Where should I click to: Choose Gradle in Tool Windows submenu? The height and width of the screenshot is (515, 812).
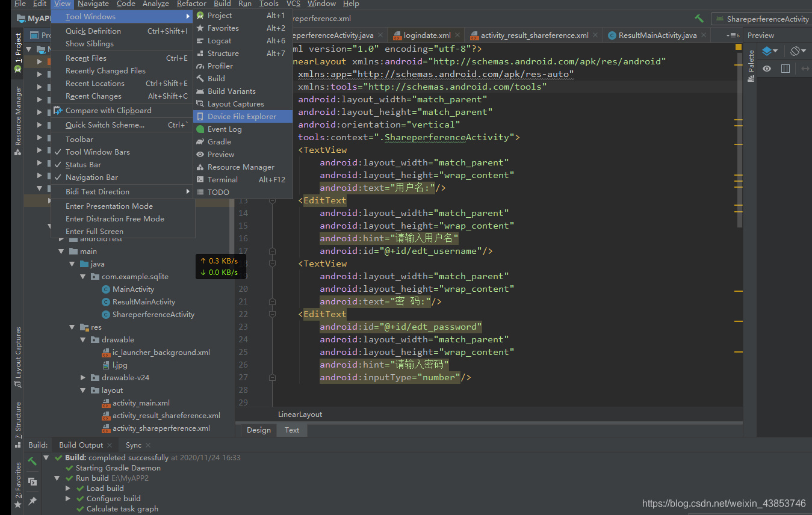click(243, 142)
